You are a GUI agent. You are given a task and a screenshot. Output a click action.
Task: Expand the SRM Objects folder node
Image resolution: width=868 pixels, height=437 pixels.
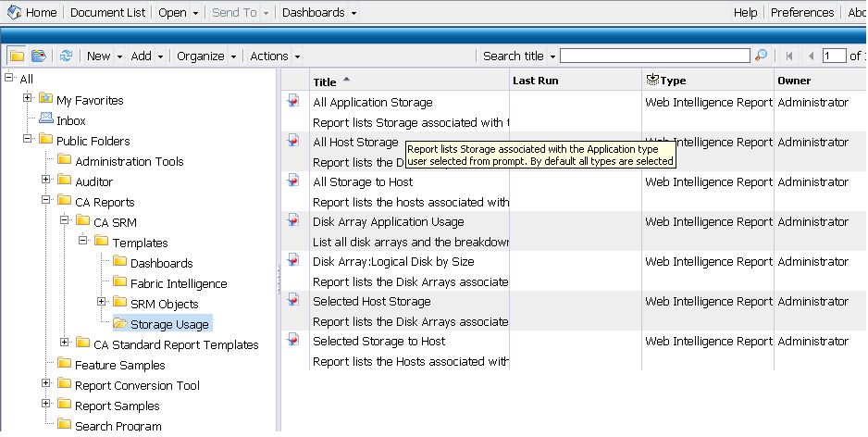pyautogui.click(x=102, y=303)
